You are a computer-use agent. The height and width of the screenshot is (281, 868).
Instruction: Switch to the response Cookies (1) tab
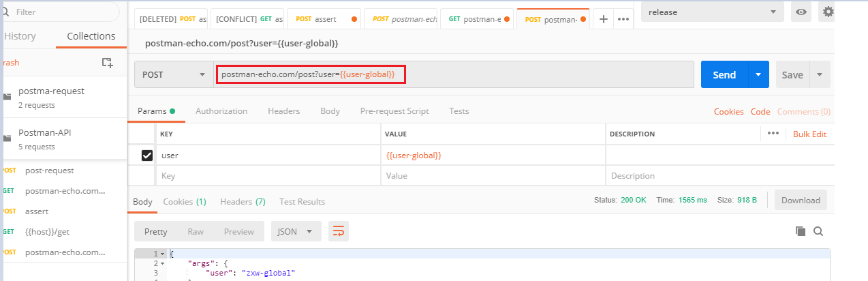coord(185,202)
